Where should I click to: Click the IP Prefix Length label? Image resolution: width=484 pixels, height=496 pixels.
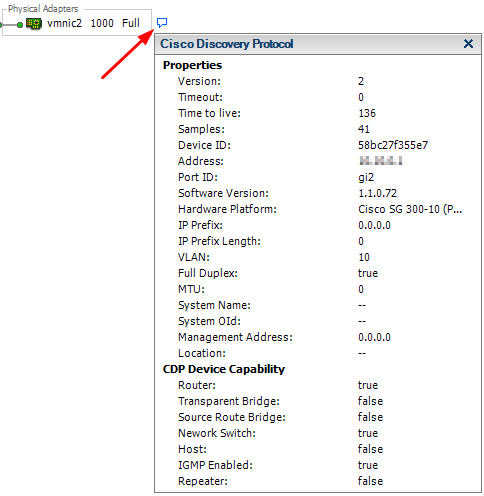(x=219, y=241)
